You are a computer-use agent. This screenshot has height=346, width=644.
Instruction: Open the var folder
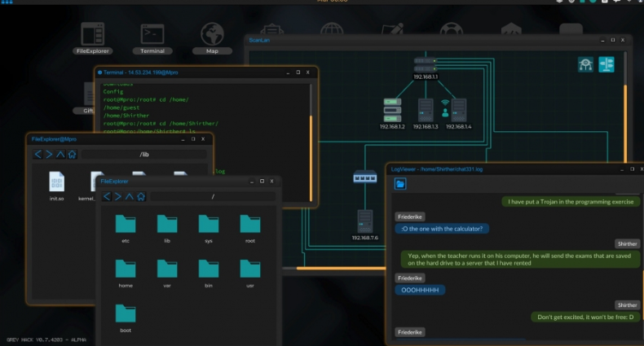(167, 274)
